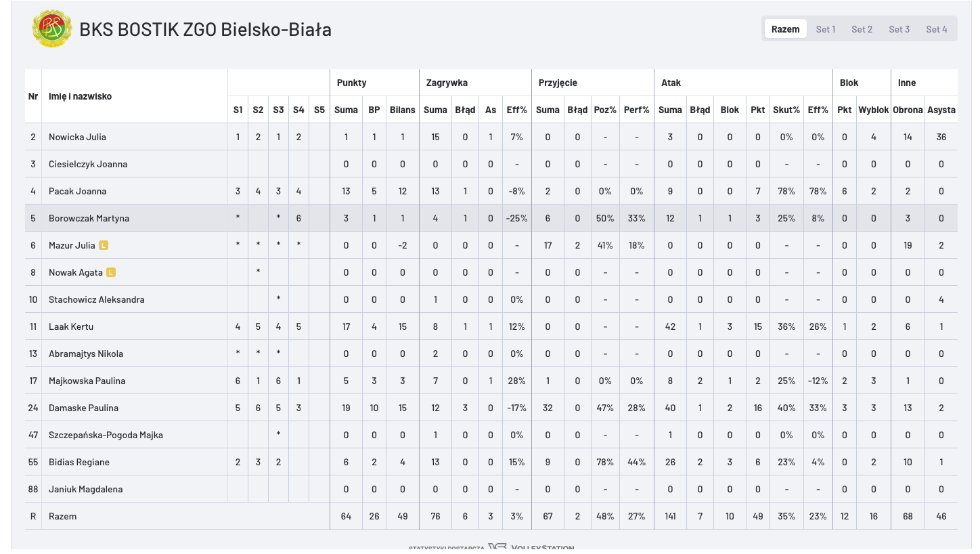Click player name Laak Kertu
Screen dimensions: 980x554
click(71, 326)
